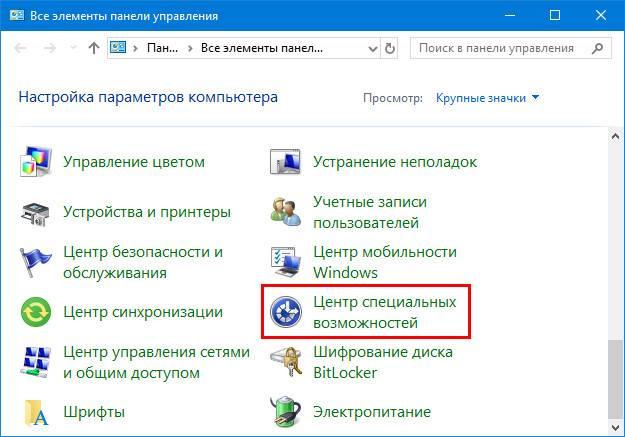
Task: Click the vertical scrollbar up arrow
Action: (615, 137)
